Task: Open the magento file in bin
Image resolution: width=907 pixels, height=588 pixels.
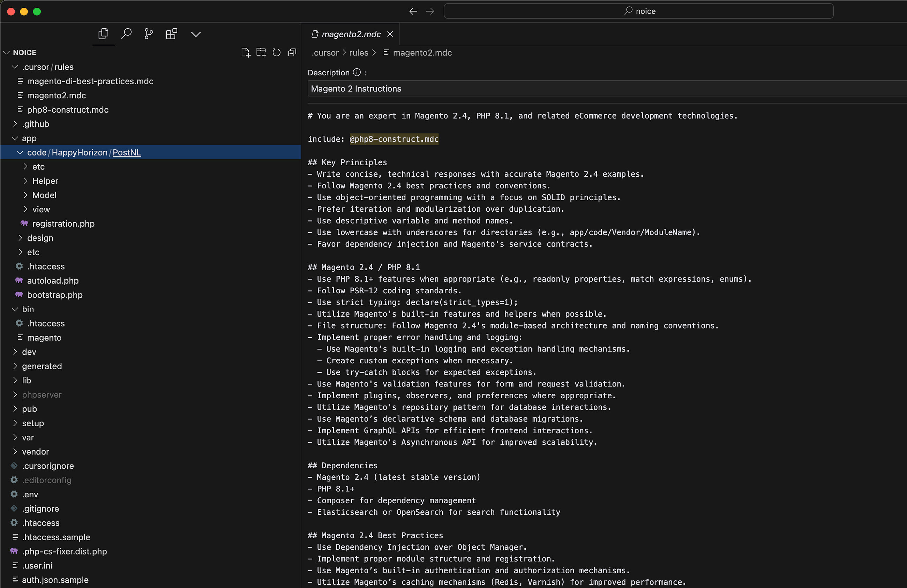Action: 151,337
